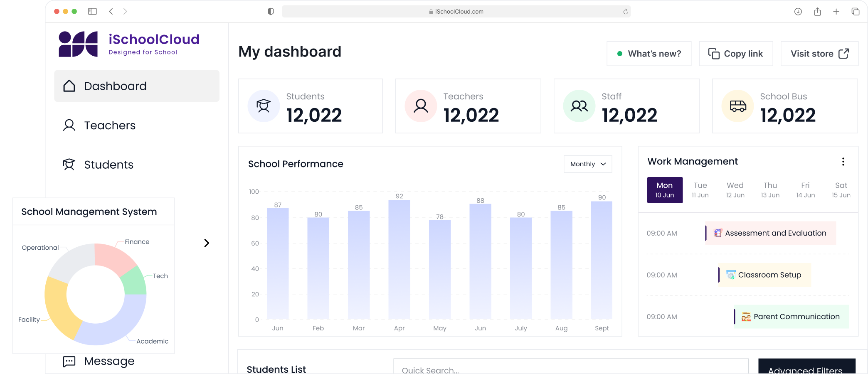Click the Students graduation cap card icon
Image resolution: width=868 pixels, height=374 pixels.
(x=264, y=106)
